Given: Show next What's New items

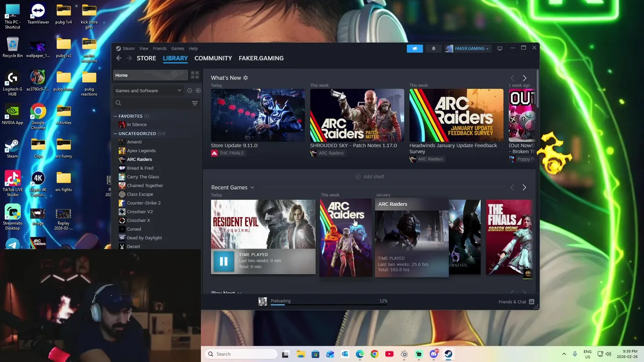Looking at the screenshot, I should tap(524, 78).
